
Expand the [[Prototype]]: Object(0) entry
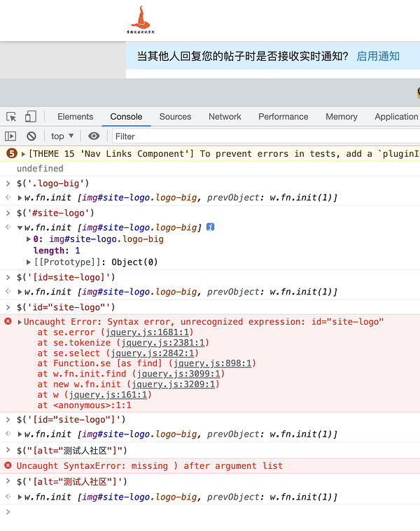click(x=29, y=262)
